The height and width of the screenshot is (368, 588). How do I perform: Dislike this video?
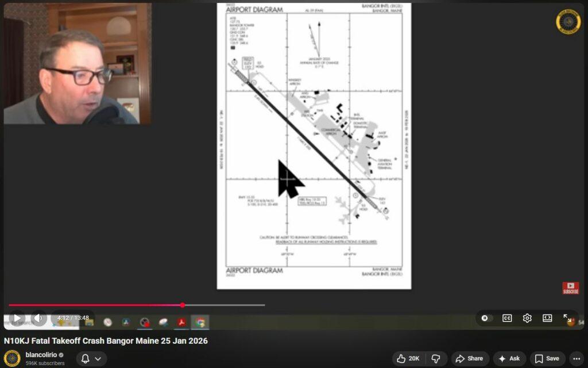coord(435,358)
